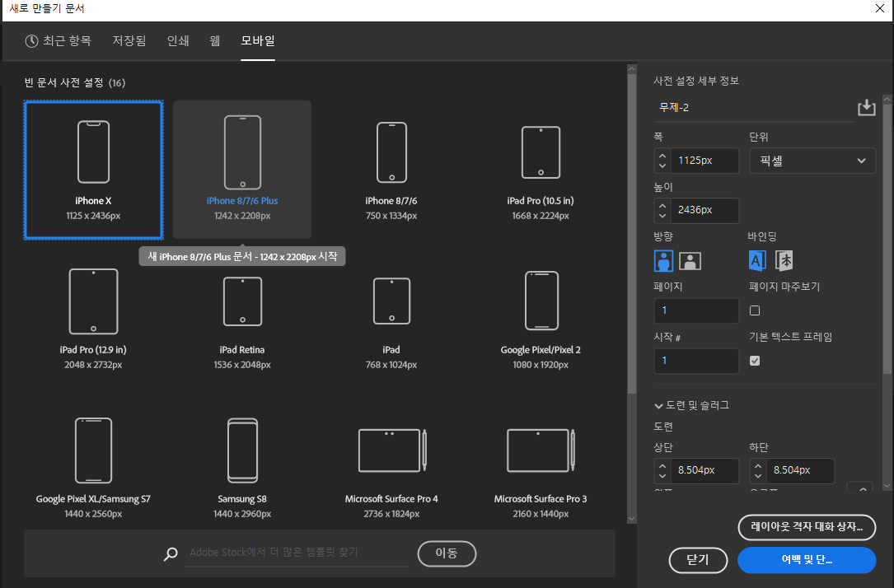The width and height of the screenshot is (894, 588).
Task: Switch to the 웹 tab
Action: point(215,41)
